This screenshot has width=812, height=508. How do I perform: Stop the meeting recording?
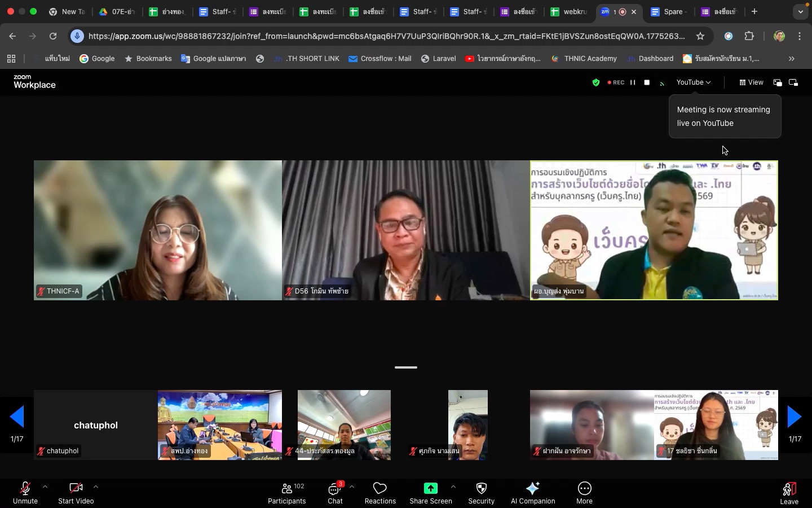(x=646, y=82)
